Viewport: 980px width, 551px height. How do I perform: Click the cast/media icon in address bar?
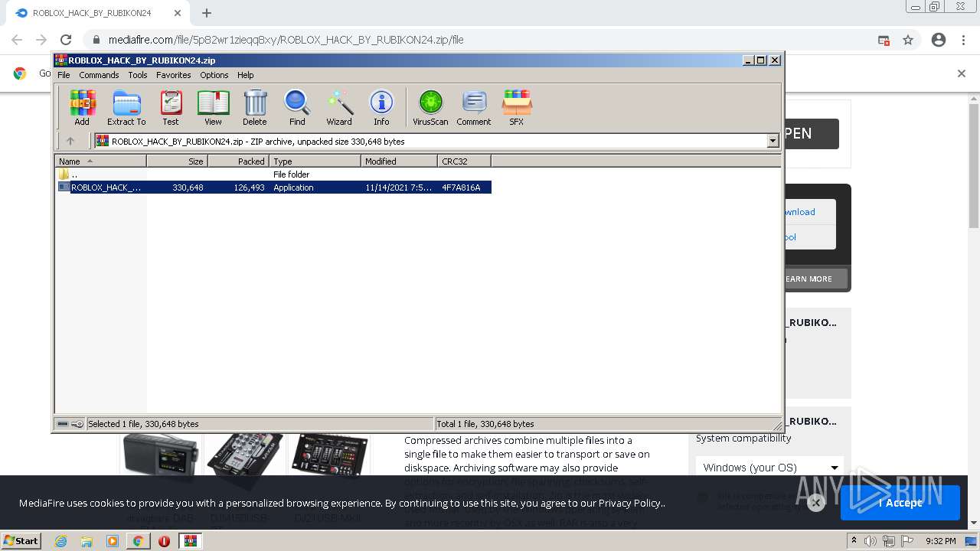(x=884, y=40)
